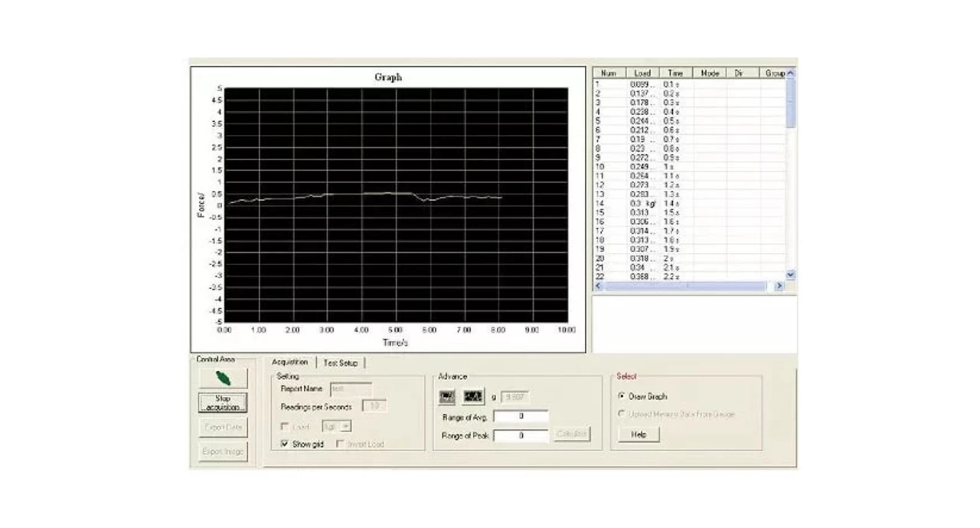Viewport: 980px width, 528px height.
Task: Click the first graph icon under Advance
Action: [x=447, y=396]
